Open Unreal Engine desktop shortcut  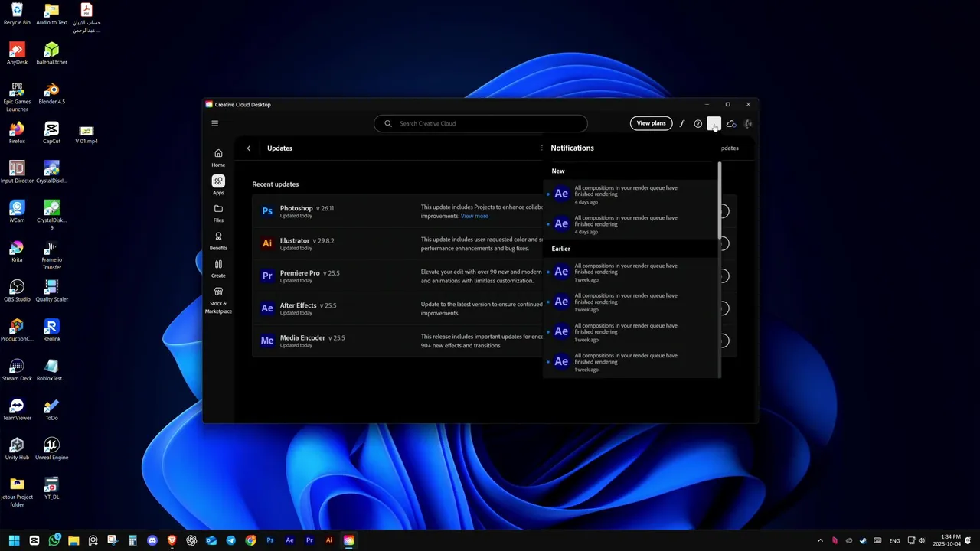(51, 449)
